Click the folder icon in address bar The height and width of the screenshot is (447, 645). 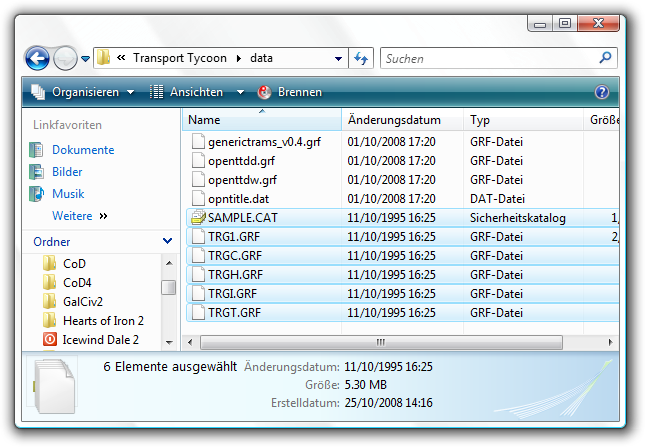(x=103, y=58)
